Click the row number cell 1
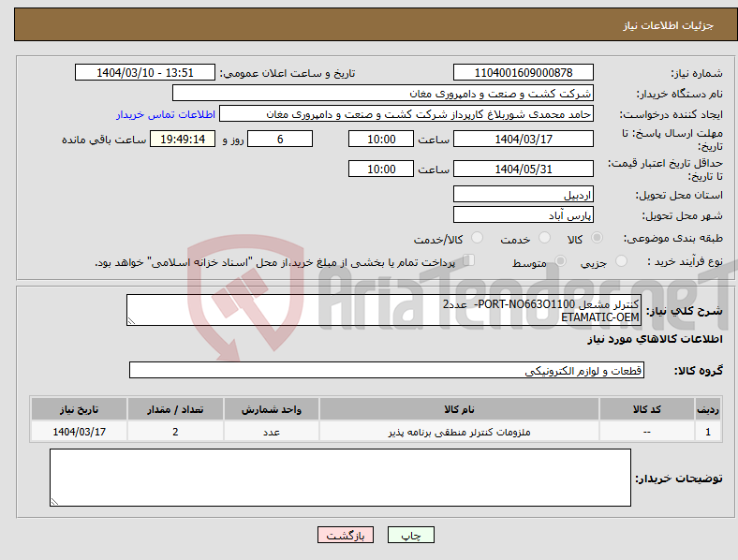The image size is (738, 560). tap(708, 432)
